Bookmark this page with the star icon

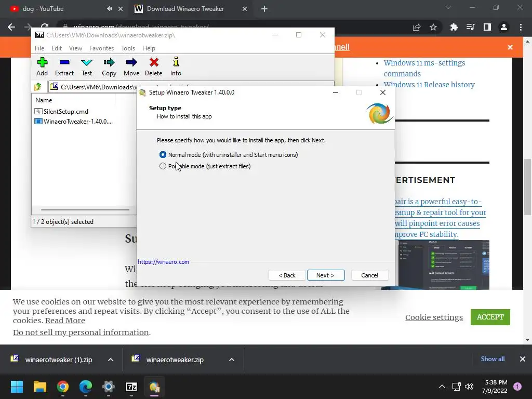click(x=433, y=27)
